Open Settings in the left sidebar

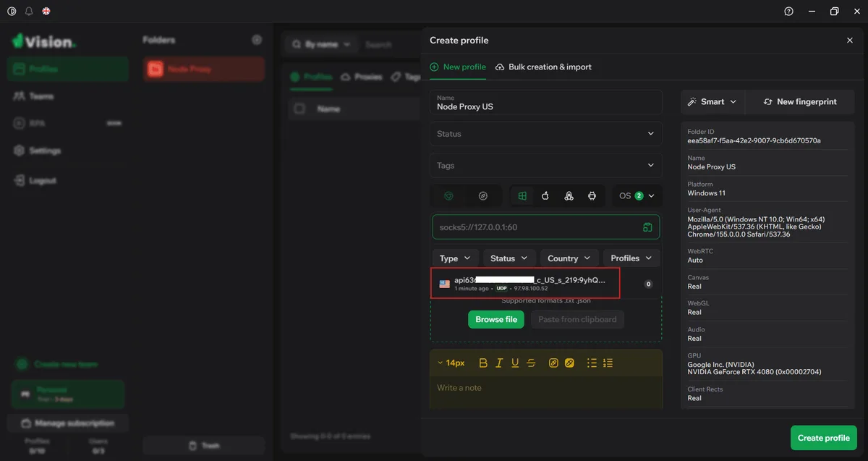[x=68, y=151]
